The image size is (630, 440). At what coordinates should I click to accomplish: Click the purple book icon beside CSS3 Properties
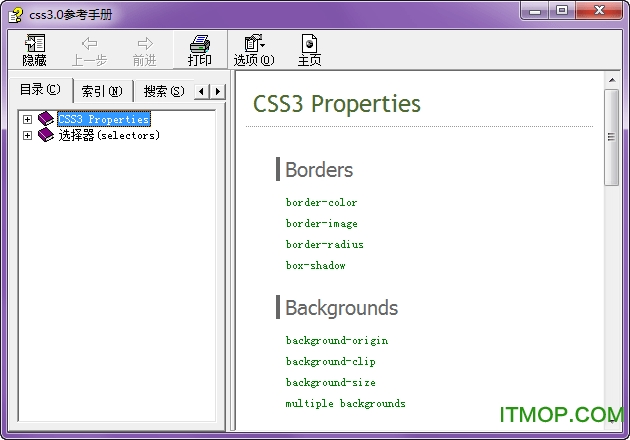(x=46, y=120)
